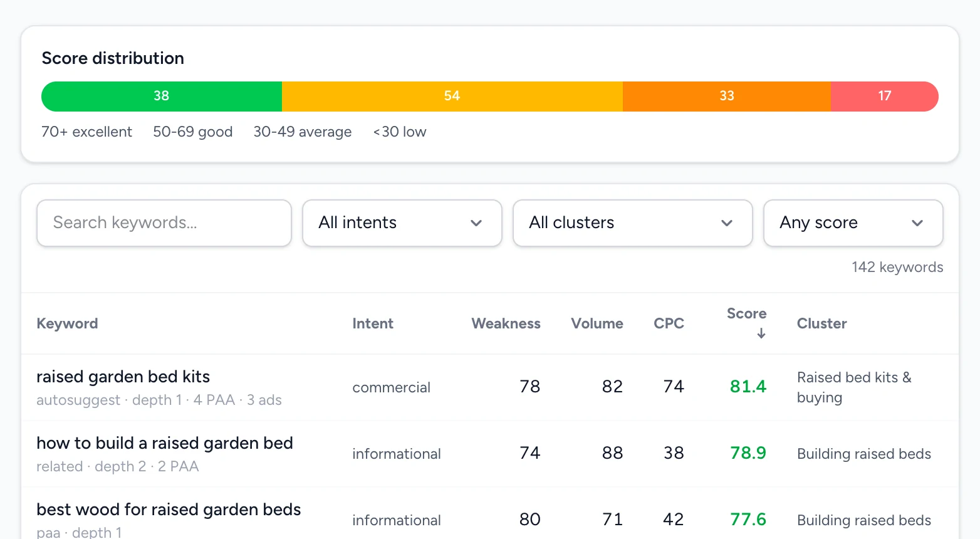Click 'commercial' intent cell
980x539 pixels.
[x=391, y=387]
